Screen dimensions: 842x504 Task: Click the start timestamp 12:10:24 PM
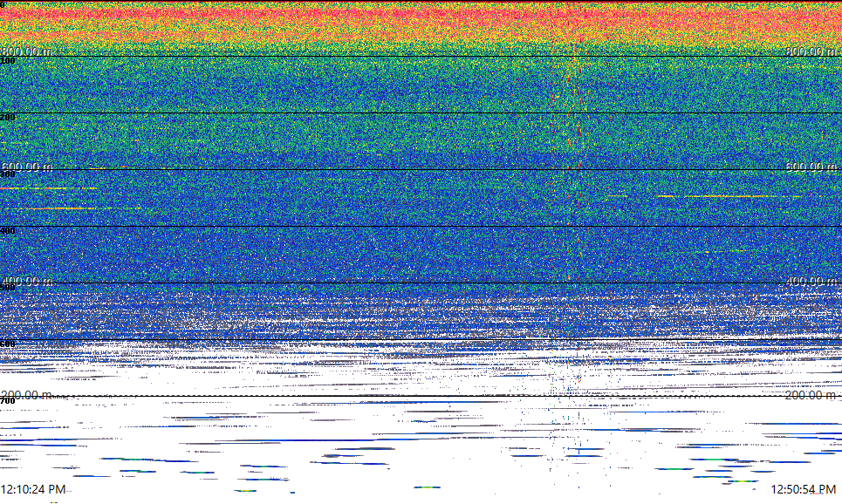point(33,489)
